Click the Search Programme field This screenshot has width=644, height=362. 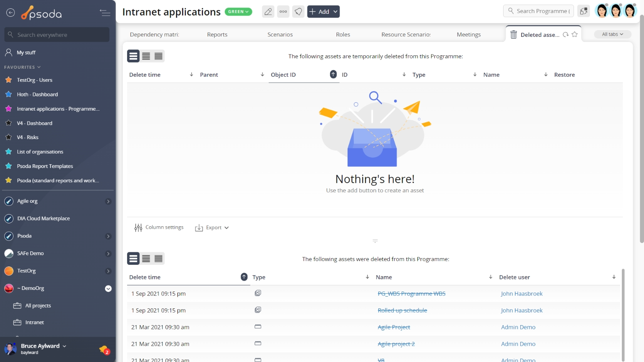point(538,11)
